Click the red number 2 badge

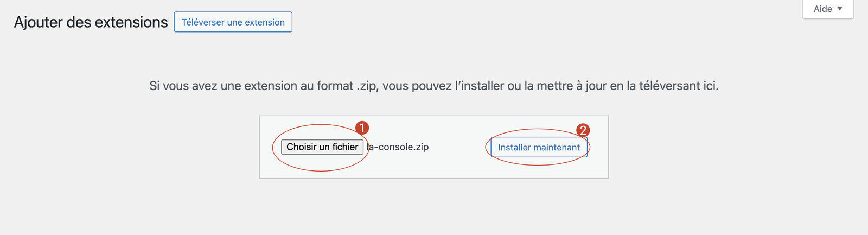[583, 130]
